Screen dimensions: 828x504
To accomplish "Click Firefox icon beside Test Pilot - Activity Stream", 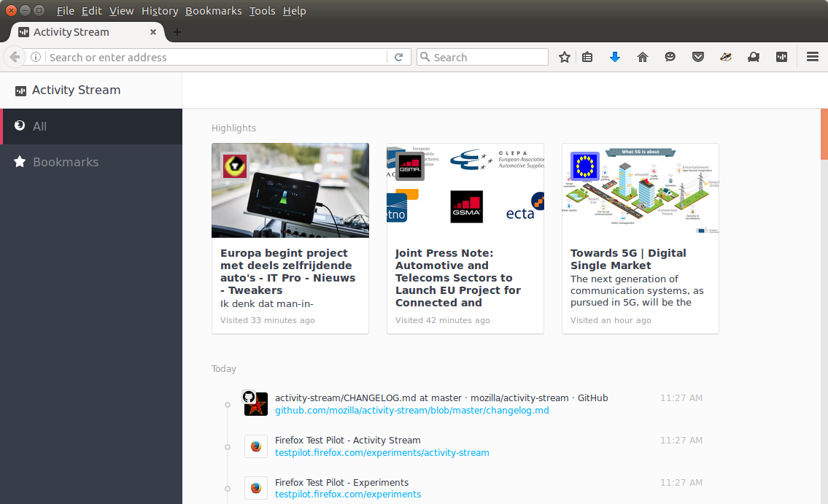I will [256, 446].
